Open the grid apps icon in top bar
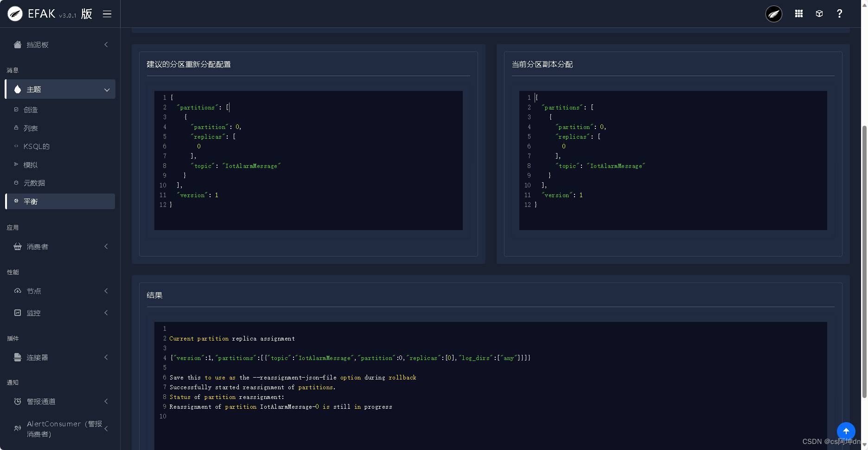Image resolution: width=868 pixels, height=450 pixels. tap(798, 13)
